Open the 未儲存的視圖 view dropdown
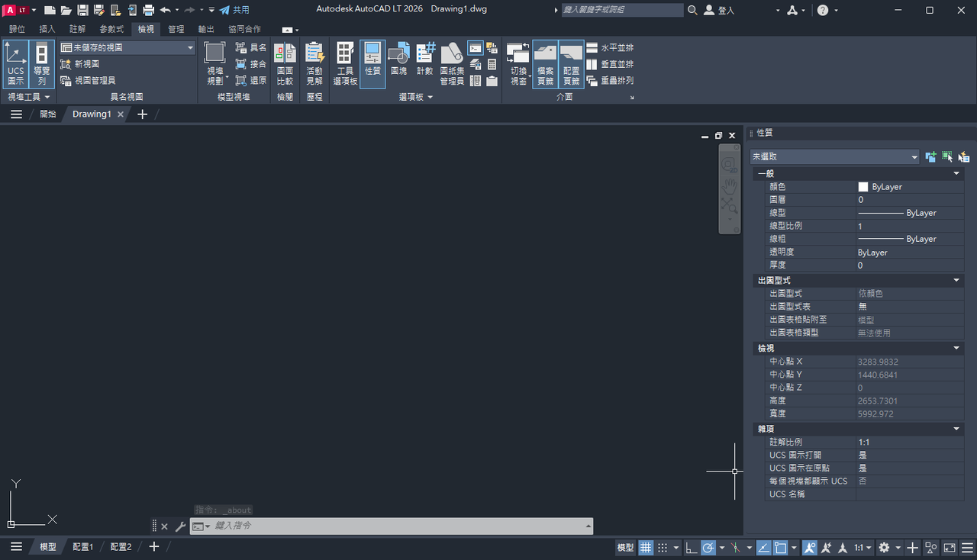977x560 pixels. coord(127,47)
